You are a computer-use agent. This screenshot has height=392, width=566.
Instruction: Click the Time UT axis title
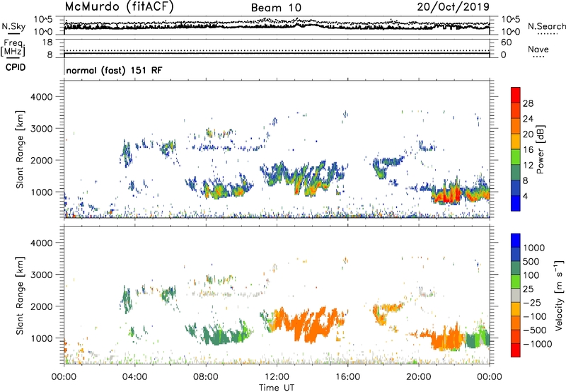(277, 388)
